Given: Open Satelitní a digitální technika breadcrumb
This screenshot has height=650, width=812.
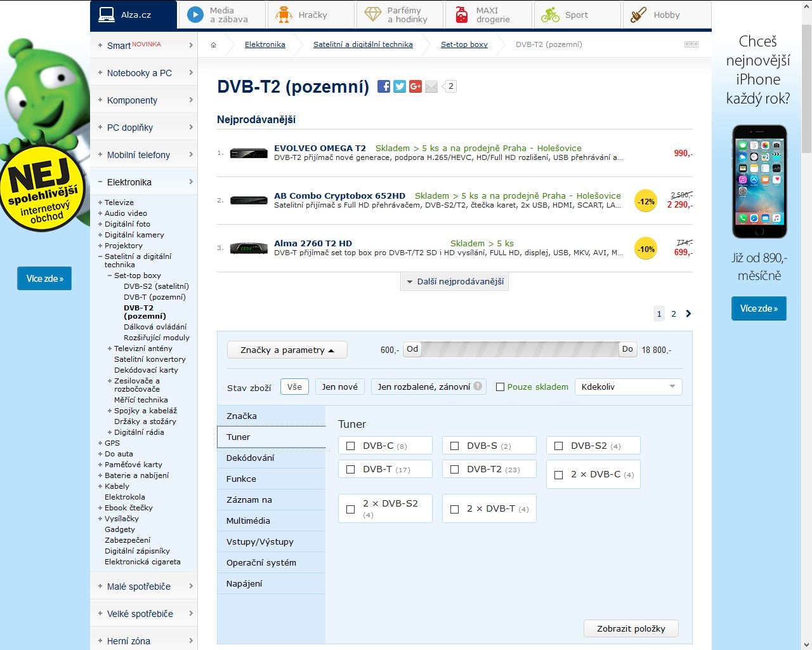Looking at the screenshot, I should click(x=363, y=44).
